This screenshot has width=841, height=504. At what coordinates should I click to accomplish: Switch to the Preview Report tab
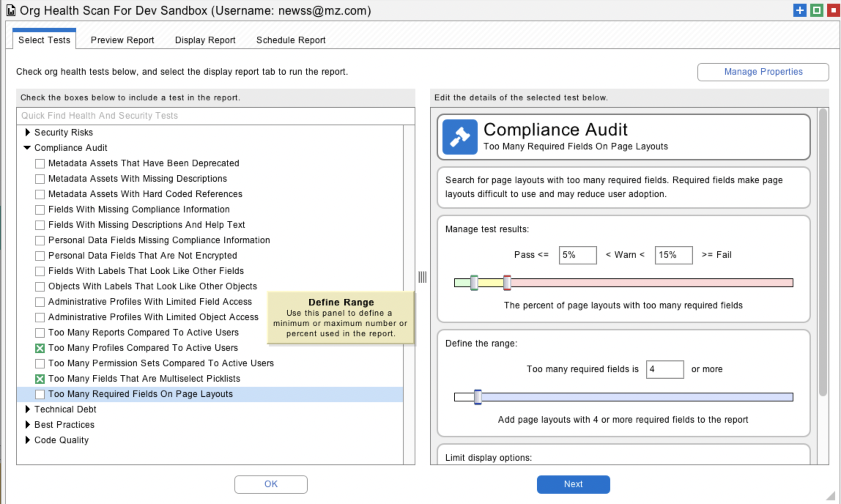tap(122, 40)
